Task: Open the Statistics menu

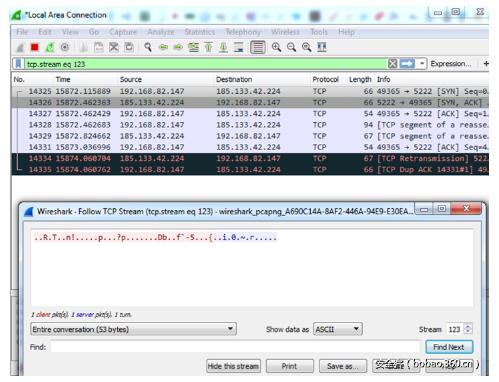Action: (x=200, y=32)
